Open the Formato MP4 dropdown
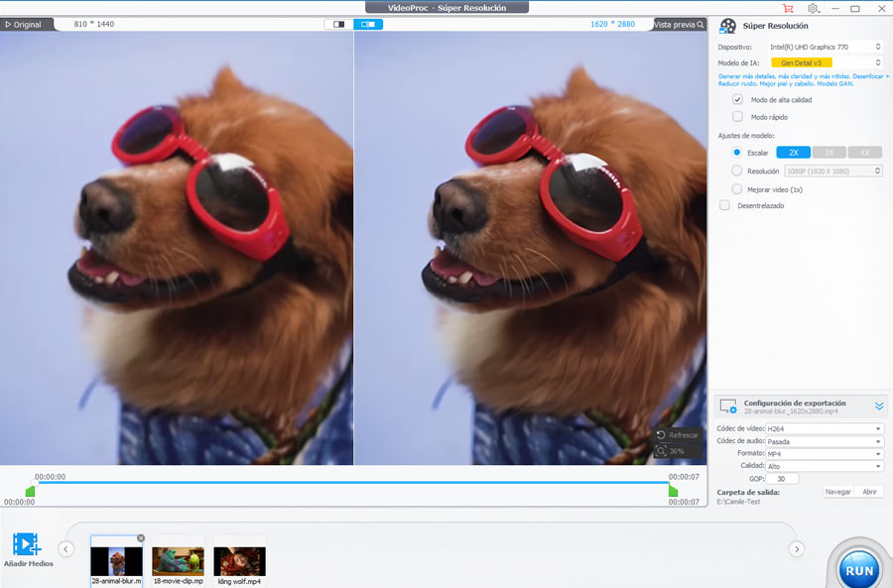 [825, 454]
